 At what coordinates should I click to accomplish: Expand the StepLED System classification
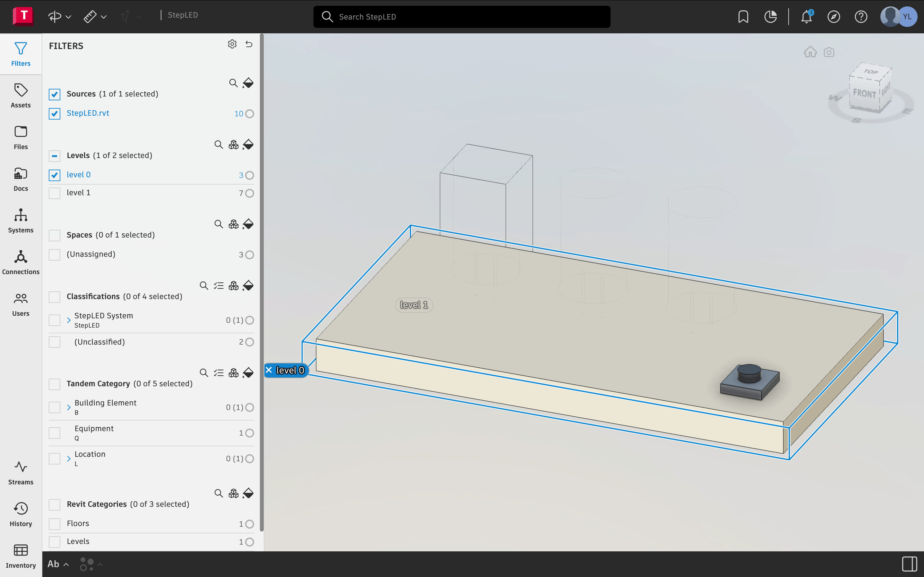pos(69,320)
